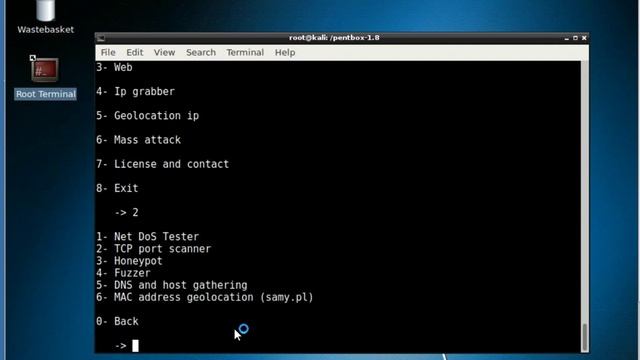Click the '6- Mass attack' line
The width and height of the screenshot is (640, 360).
[x=138, y=140]
